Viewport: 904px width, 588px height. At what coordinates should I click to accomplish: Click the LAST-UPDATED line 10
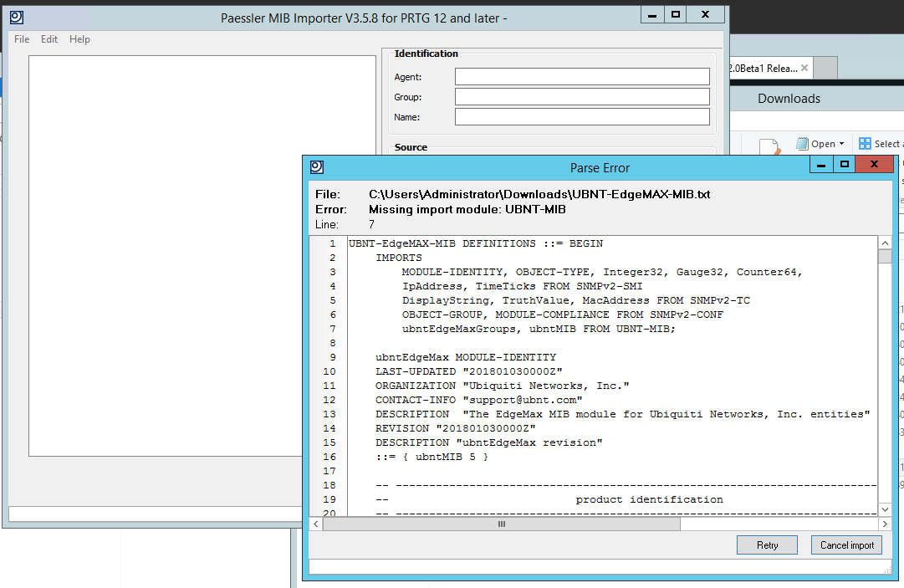[468, 372]
